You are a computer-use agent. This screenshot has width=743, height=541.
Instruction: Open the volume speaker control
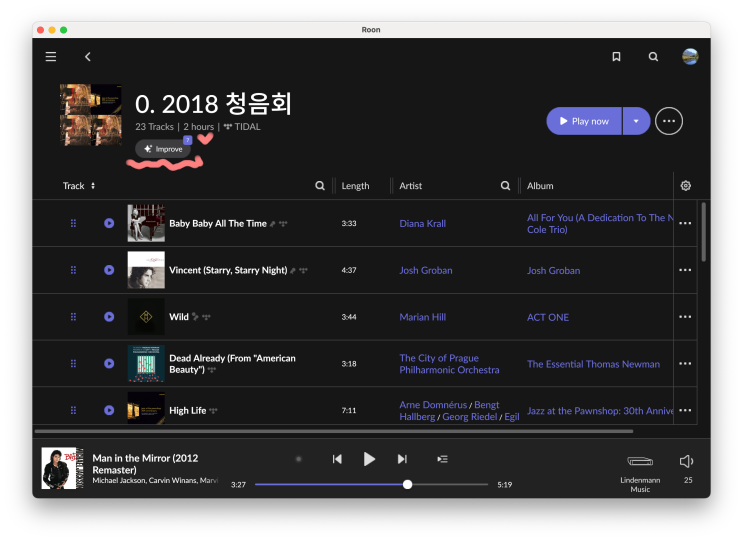pyautogui.click(x=687, y=461)
